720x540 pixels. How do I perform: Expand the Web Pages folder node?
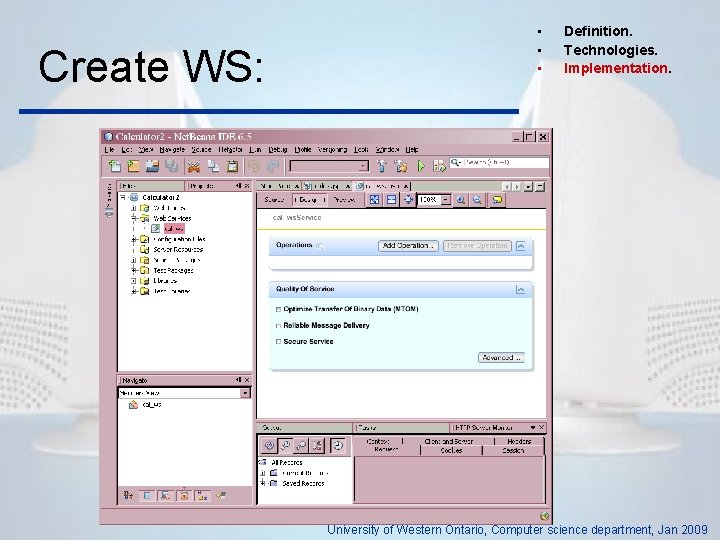coord(134,208)
